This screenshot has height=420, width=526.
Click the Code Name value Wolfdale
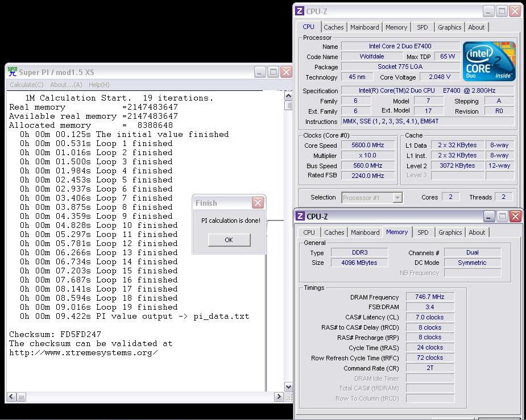[x=372, y=56]
